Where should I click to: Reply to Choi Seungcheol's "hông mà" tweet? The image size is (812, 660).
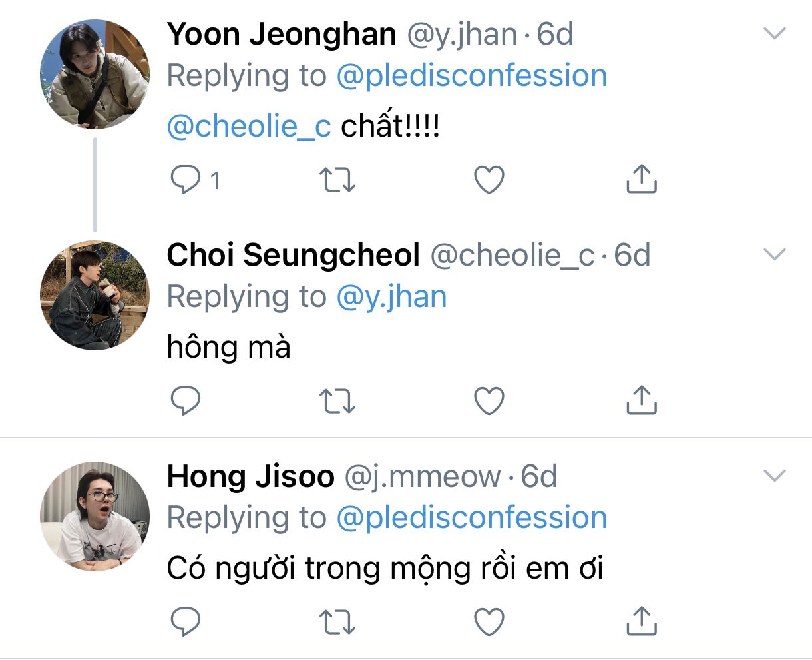point(186,400)
